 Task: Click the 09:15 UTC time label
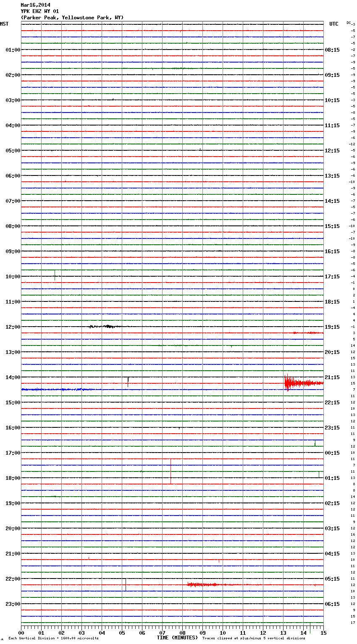click(x=332, y=75)
